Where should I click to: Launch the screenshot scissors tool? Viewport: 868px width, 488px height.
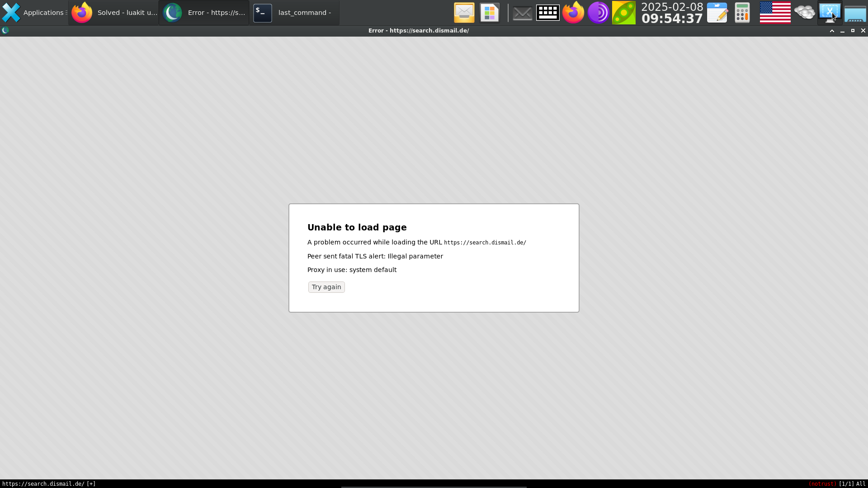pyautogui.click(x=830, y=13)
